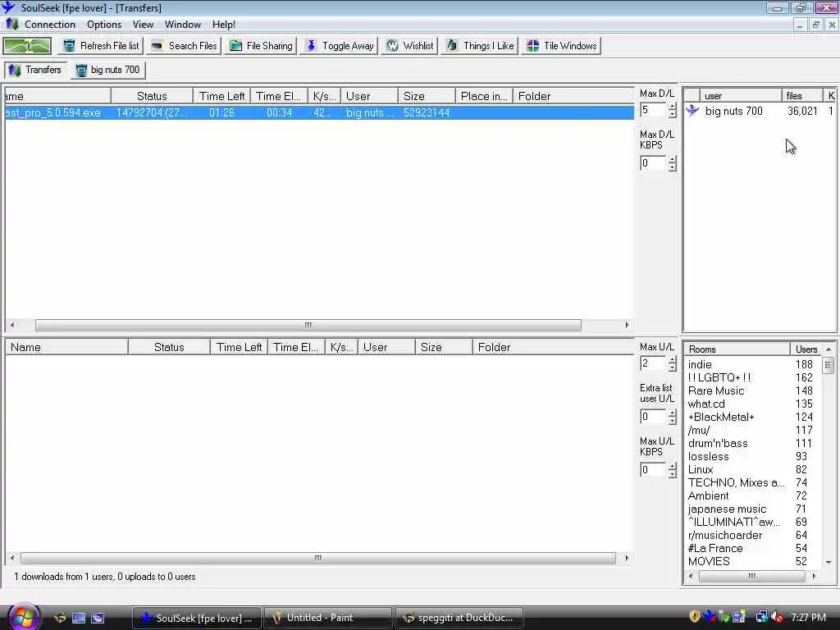The image size is (840, 630).
Task: Sort downloads by User column
Action: pyautogui.click(x=369, y=96)
